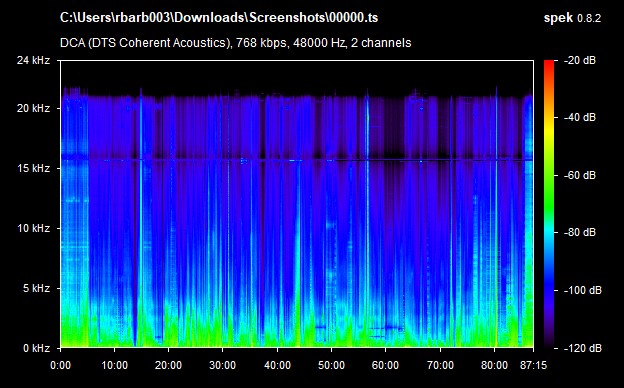Viewport: 624px width, 388px height.
Task: Click the 10:00 time axis marker
Action: coord(115,365)
